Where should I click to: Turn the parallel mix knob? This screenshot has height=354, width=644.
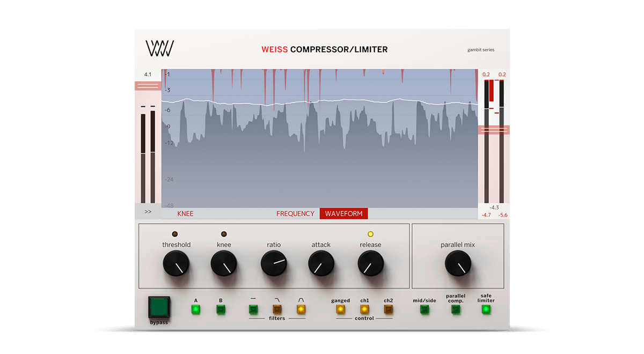[458, 264]
